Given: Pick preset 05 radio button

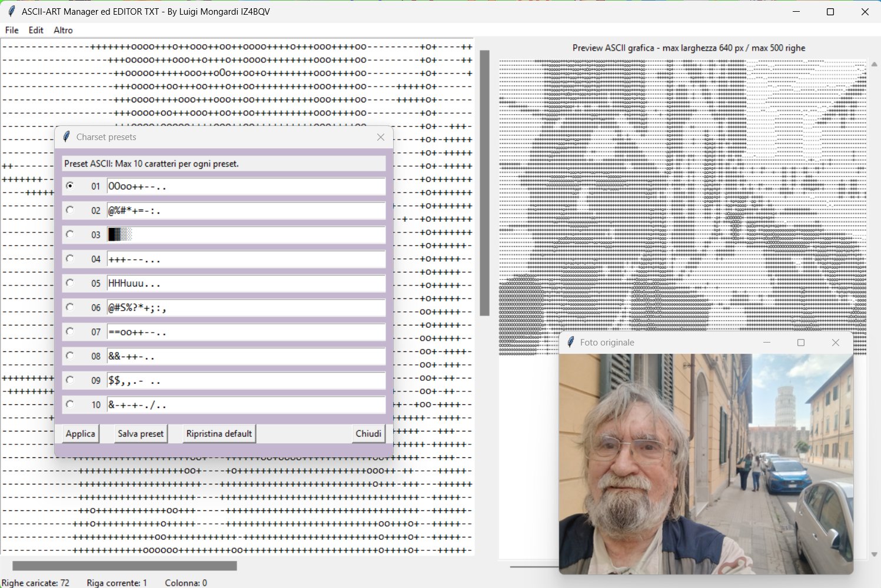Looking at the screenshot, I should [70, 283].
